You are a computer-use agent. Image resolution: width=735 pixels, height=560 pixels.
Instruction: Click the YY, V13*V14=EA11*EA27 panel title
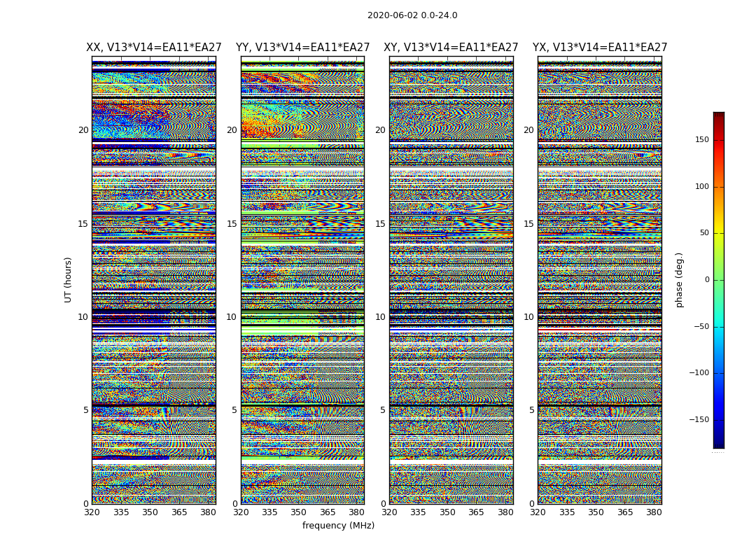(303, 48)
